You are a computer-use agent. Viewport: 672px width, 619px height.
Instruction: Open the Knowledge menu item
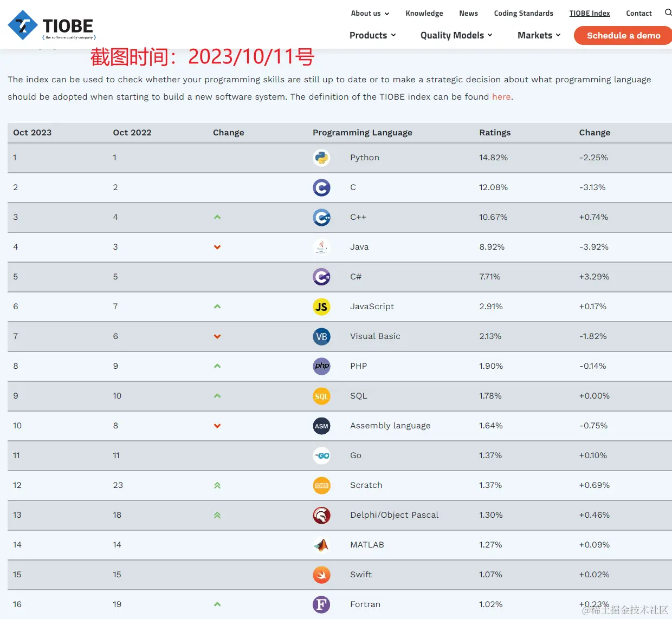(424, 13)
